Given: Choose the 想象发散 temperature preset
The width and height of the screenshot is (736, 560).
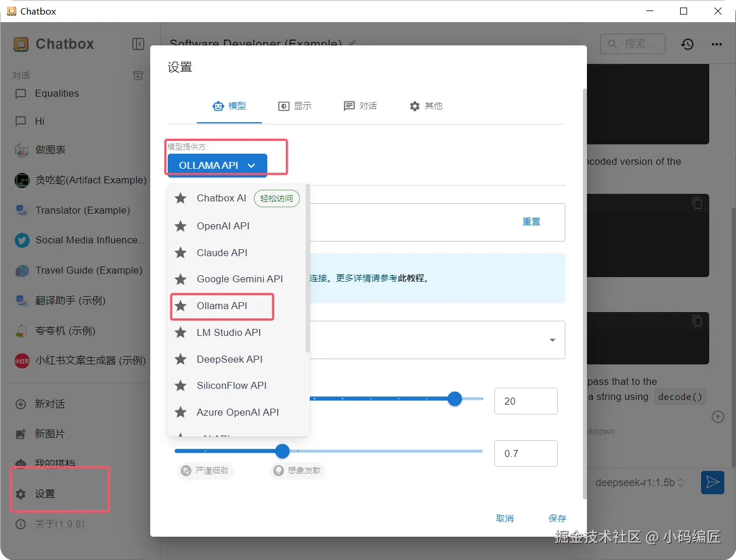Looking at the screenshot, I should pos(298,470).
